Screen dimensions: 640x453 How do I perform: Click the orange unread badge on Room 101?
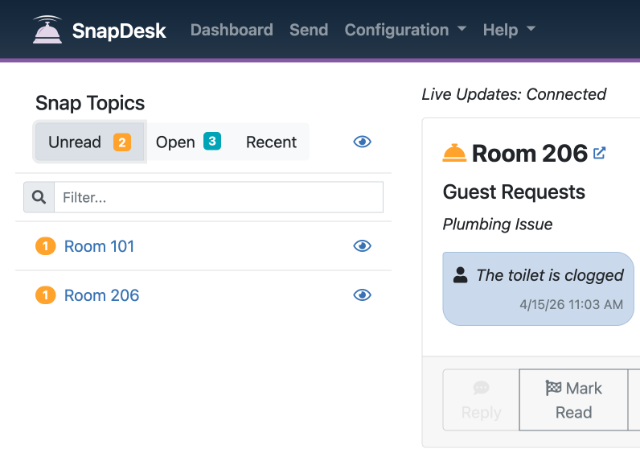coord(45,246)
